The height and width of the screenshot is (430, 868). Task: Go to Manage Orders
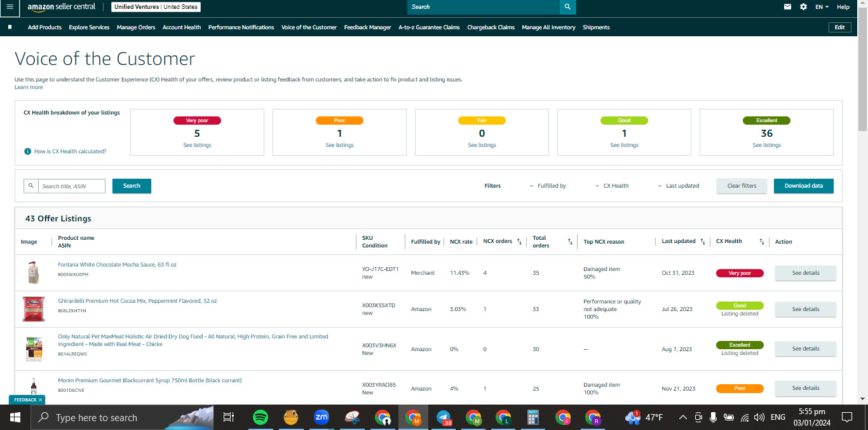pyautogui.click(x=136, y=27)
